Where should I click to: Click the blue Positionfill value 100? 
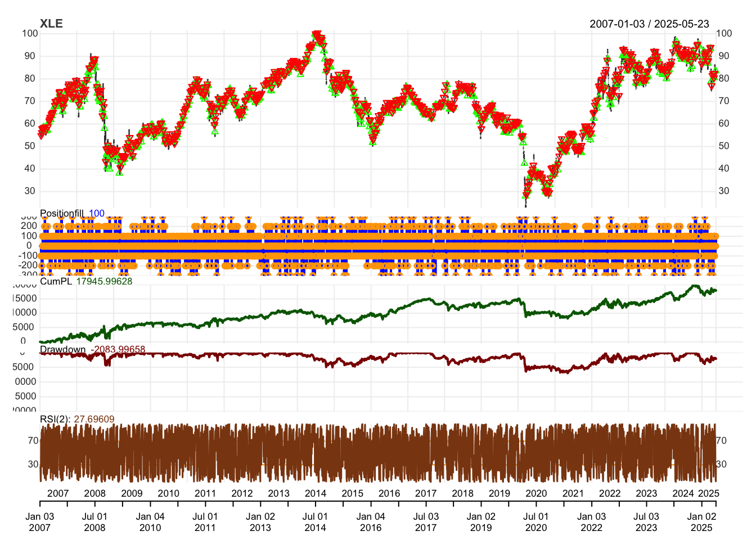[97, 213]
